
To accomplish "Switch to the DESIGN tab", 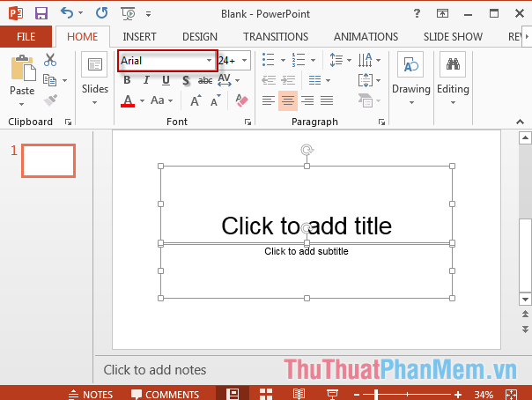I will (x=200, y=37).
